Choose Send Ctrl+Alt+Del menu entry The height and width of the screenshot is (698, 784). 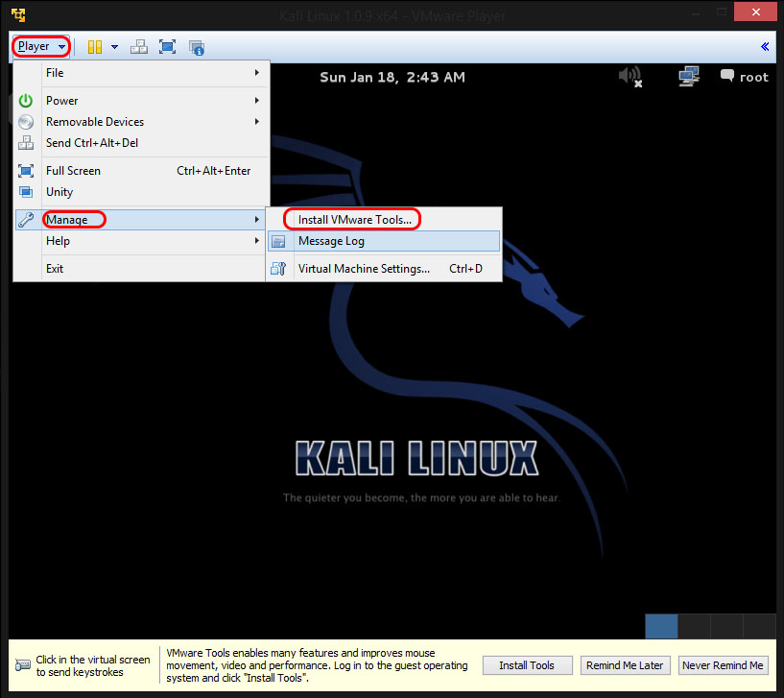pos(141,143)
